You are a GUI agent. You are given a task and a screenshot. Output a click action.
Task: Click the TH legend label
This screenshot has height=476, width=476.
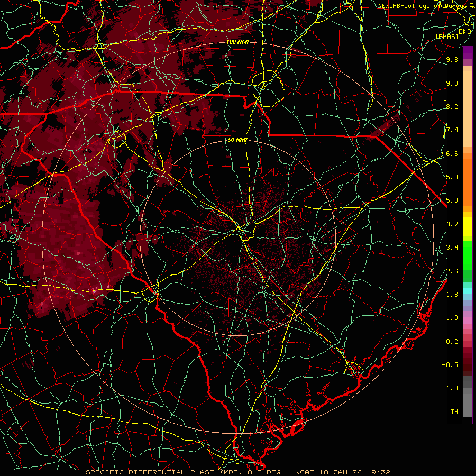[454, 411]
